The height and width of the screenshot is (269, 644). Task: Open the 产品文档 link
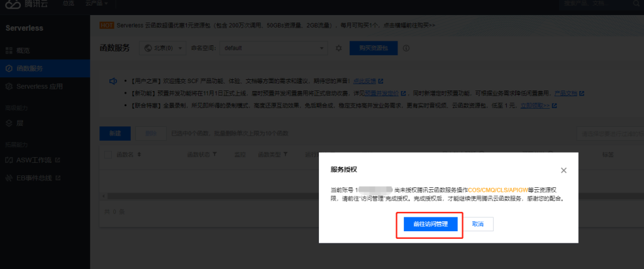(565, 94)
